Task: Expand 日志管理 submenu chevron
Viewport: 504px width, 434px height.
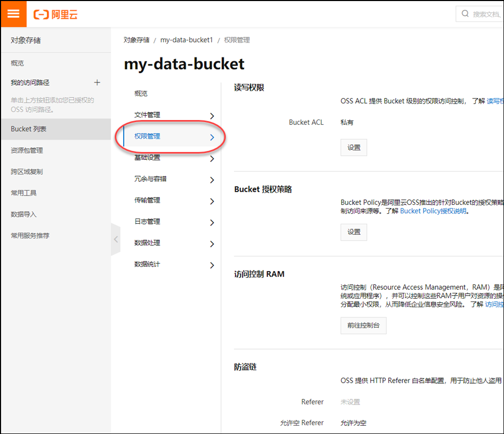Action: click(x=212, y=223)
